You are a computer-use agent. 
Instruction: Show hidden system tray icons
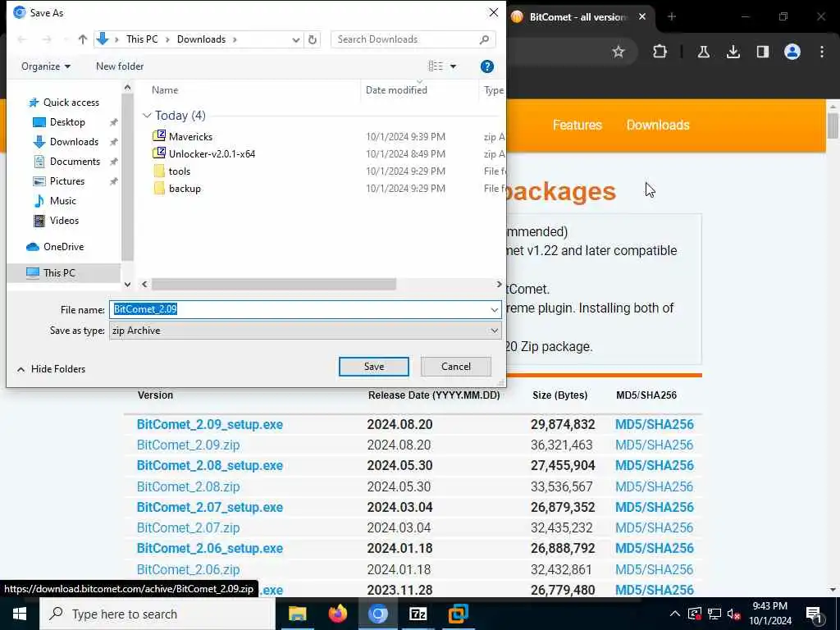pos(675,614)
